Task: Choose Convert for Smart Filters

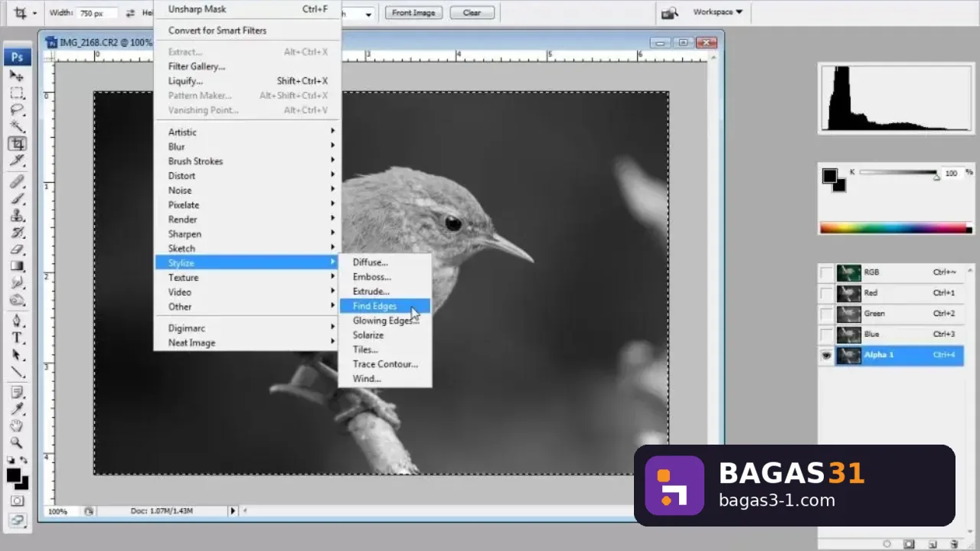Action: point(247,31)
